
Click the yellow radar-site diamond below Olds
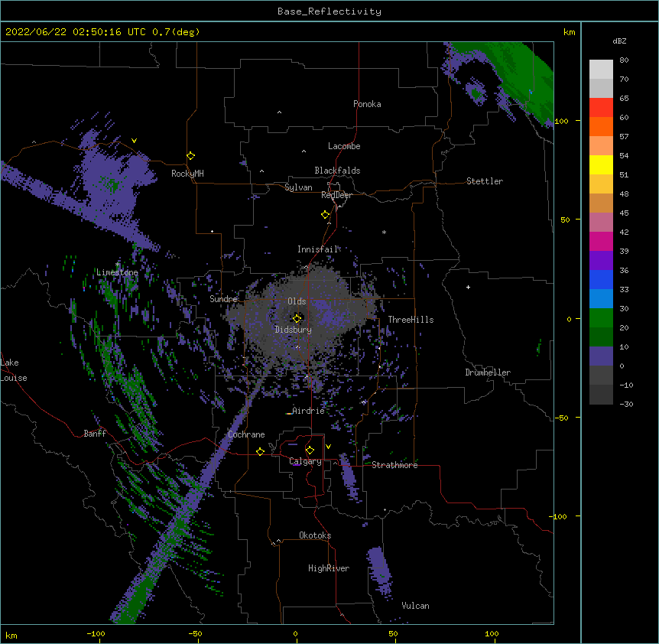pyautogui.click(x=297, y=318)
